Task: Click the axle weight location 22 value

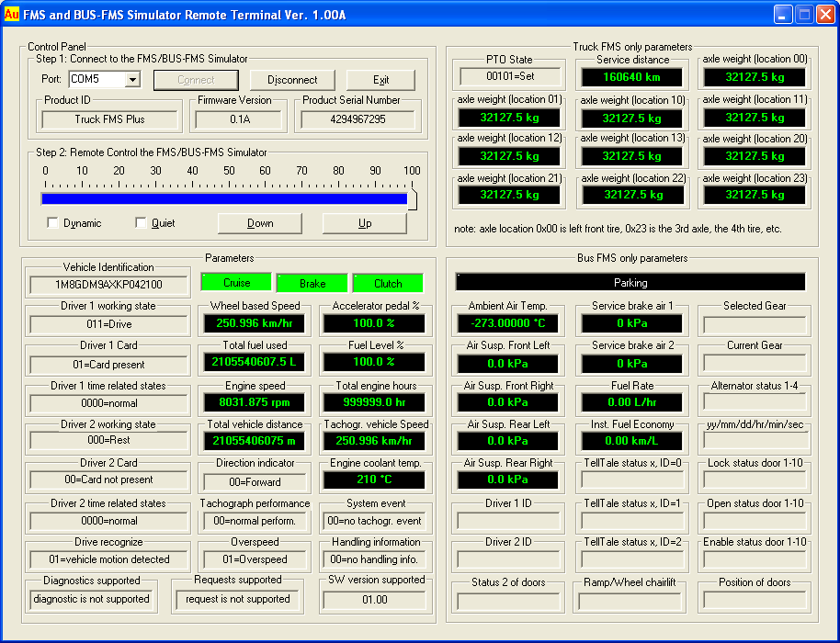Action: click(632, 195)
